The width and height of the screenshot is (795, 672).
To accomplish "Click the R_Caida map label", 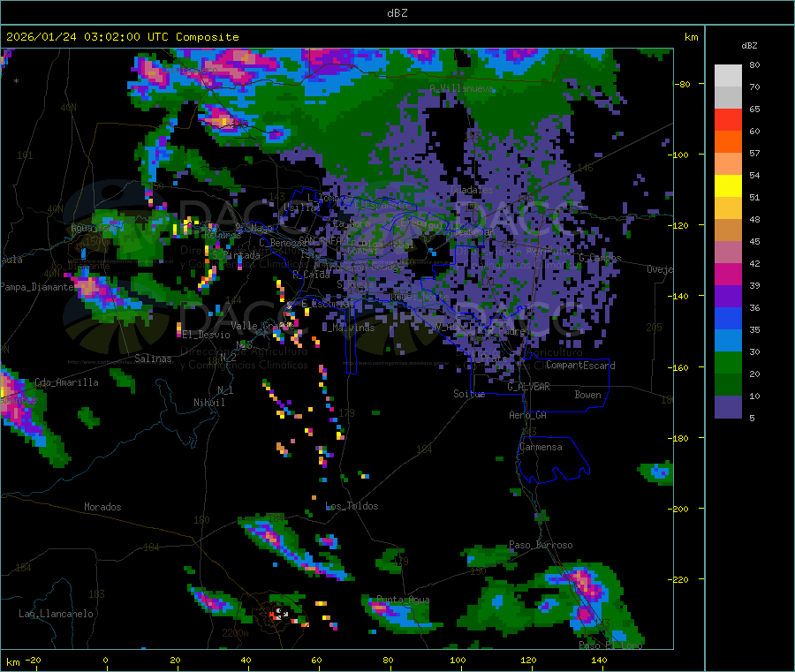I will click(311, 275).
